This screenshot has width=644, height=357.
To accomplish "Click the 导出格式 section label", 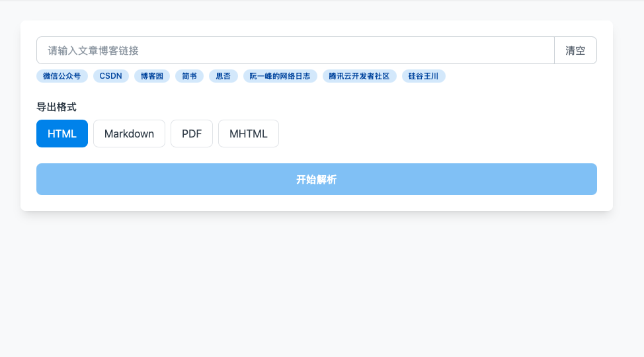I will 56,107.
